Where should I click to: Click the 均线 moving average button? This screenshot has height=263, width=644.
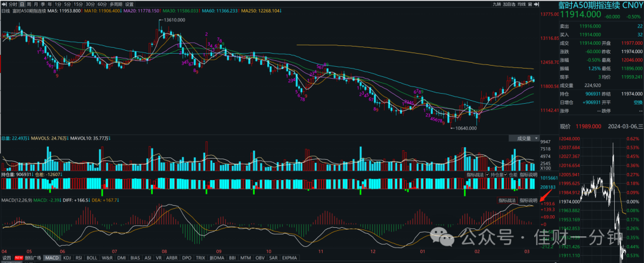click(522, 4)
